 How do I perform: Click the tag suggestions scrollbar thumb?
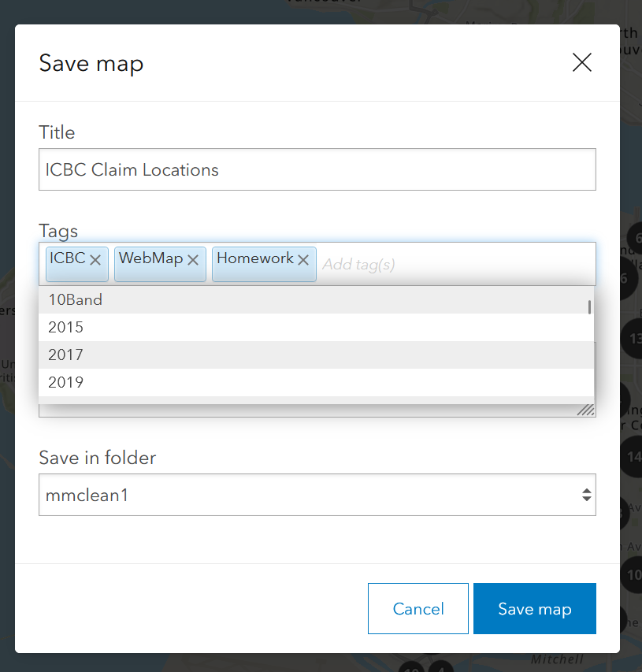[590, 307]
